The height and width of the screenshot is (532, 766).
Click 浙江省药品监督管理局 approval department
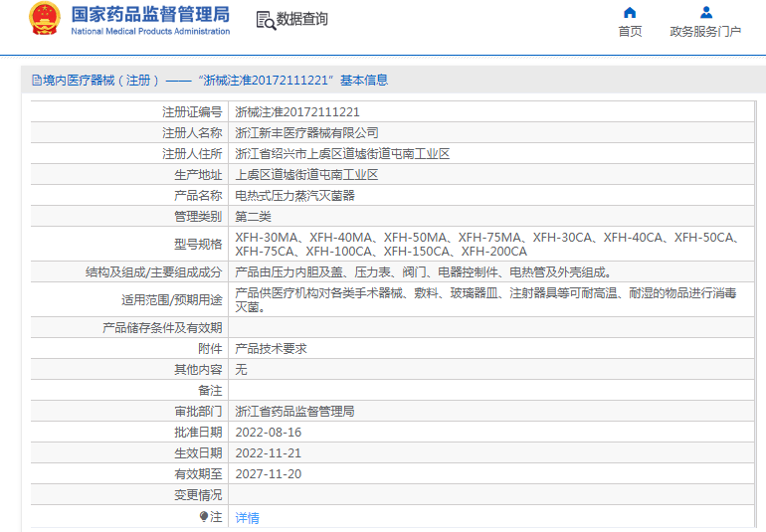(295, 412)
